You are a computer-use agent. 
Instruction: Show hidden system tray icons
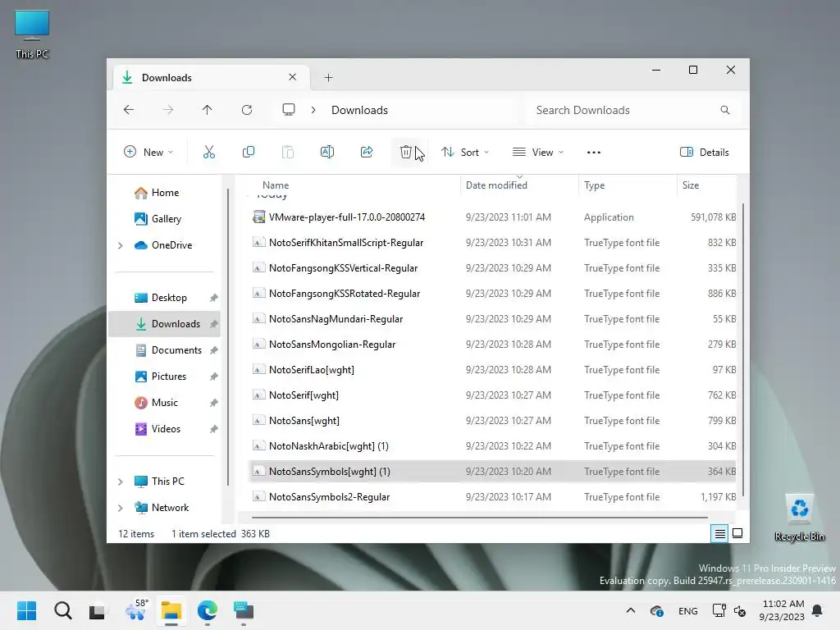click(631, 610)
